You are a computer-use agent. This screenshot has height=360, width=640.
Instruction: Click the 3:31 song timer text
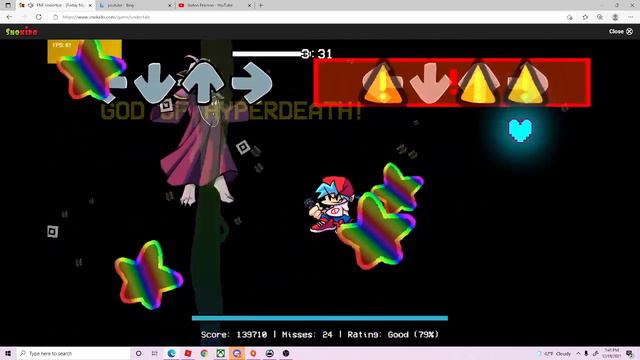point(317,53)
